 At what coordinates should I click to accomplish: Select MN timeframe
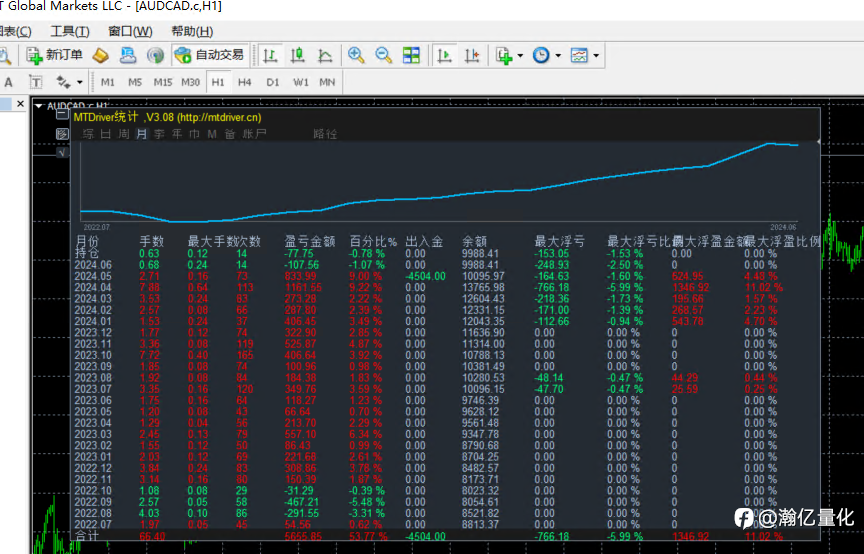327,82
